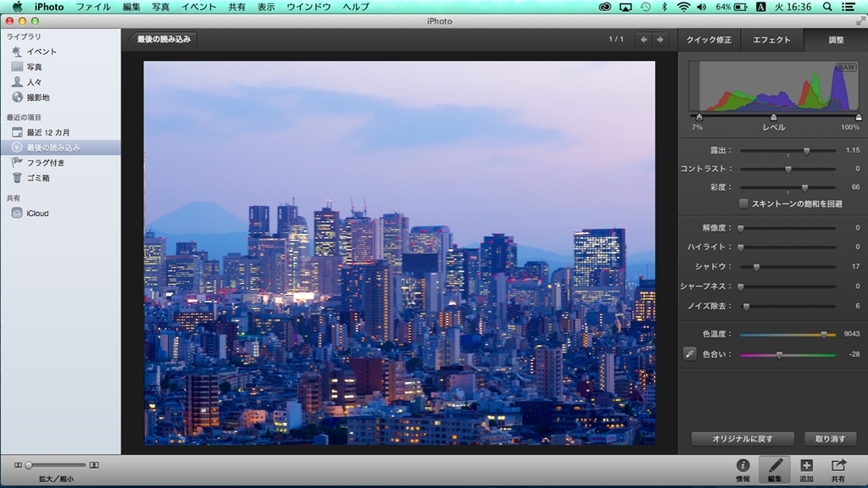Click the 取り消す button
Viewport: 868px width, 488px height.
coord(830,439)
